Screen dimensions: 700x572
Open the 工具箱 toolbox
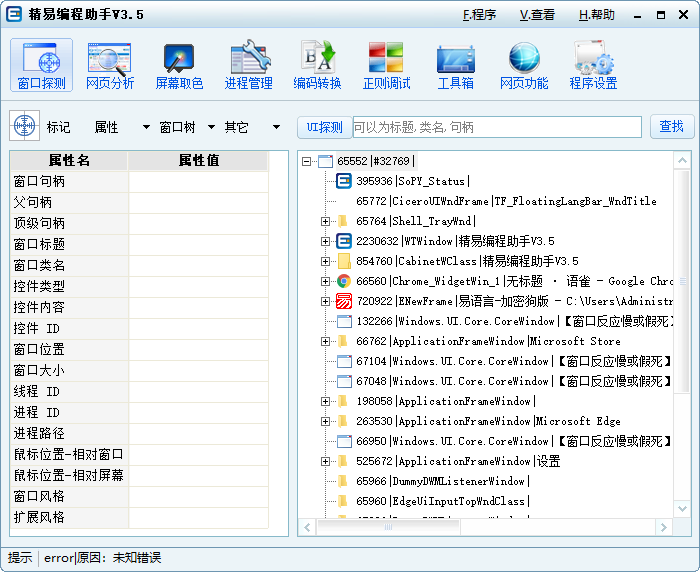(x=455, y=65)
